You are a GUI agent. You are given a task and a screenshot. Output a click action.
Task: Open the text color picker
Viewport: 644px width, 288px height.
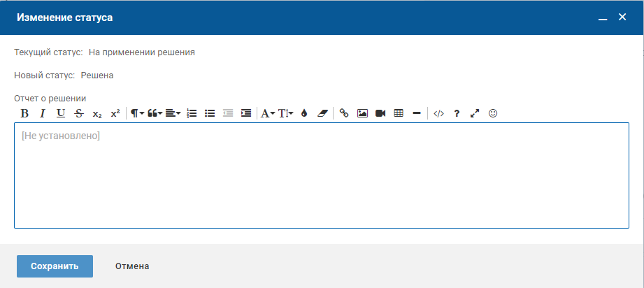(304, 113)
